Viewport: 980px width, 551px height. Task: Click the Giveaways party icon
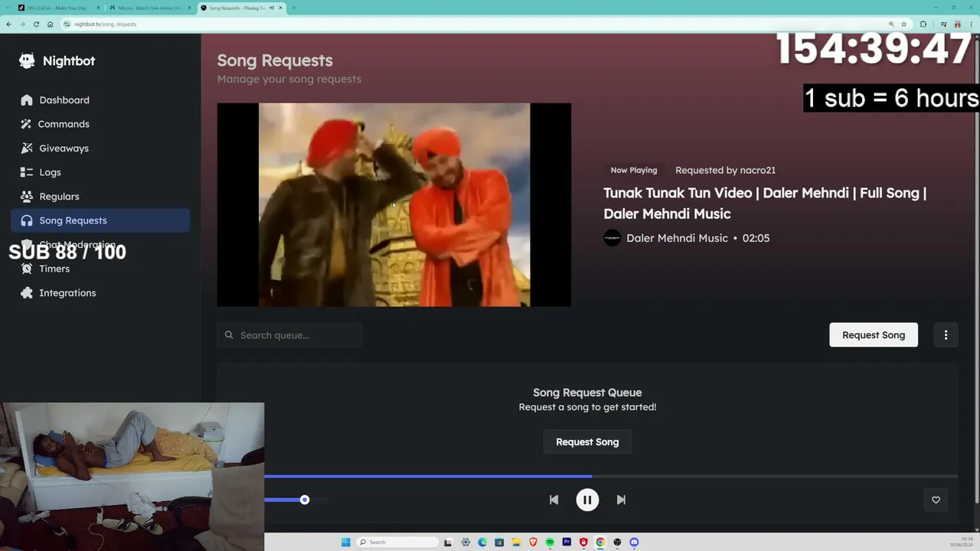27,148
